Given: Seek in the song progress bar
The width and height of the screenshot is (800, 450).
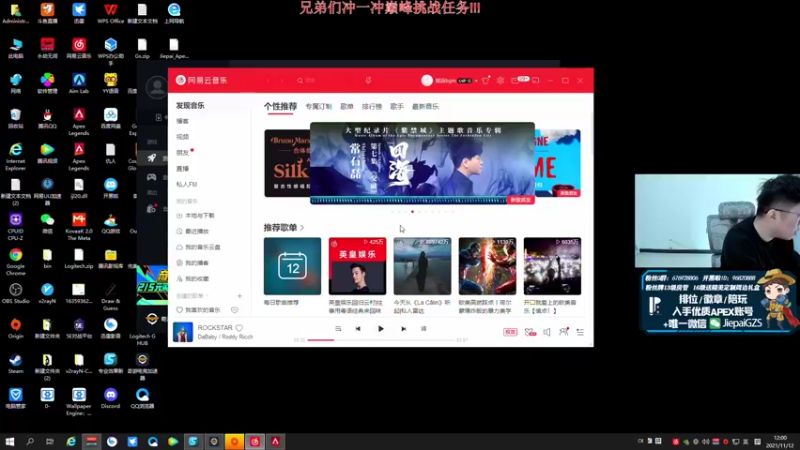Looking at the screenshot, I should pyautogui.click(x=381, y=340).
